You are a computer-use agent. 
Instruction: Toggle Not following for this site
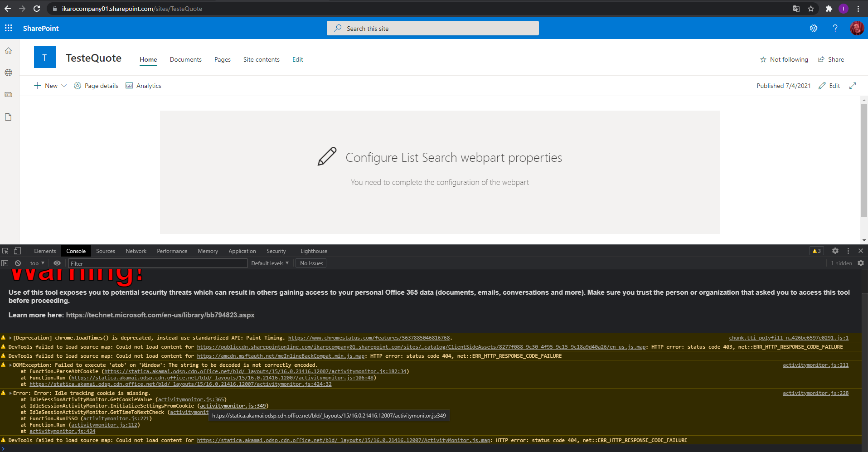[784, 59]
